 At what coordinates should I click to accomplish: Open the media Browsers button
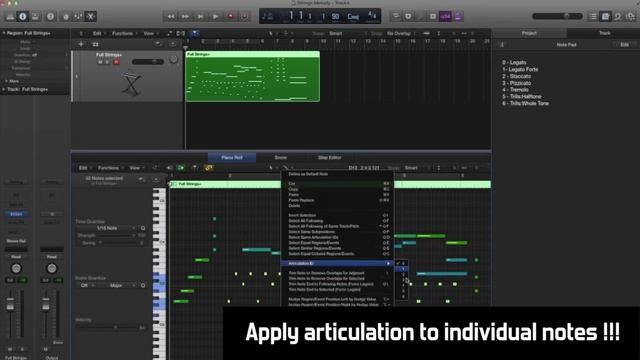pos(631,16)
